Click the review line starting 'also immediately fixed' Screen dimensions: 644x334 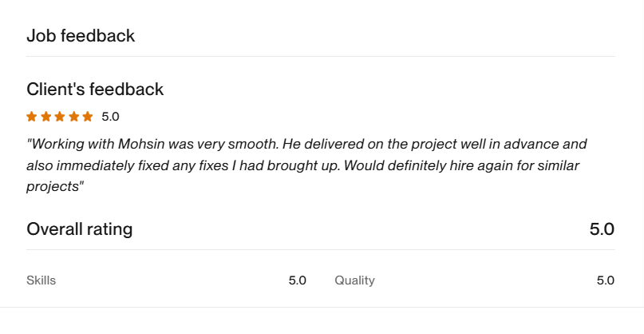tap(302, 165)
